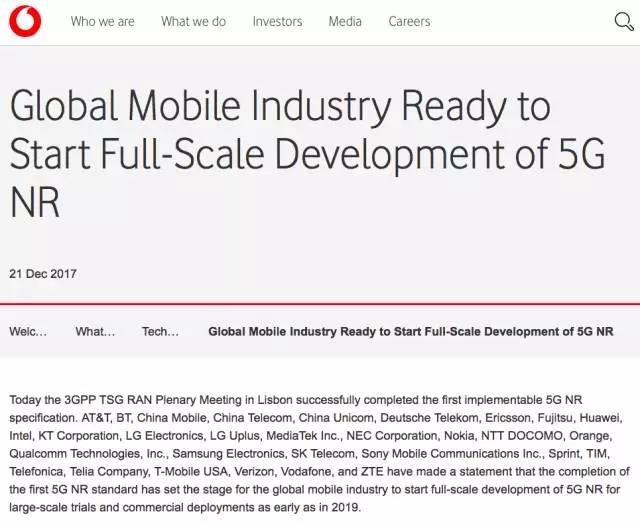Click the bold current-page breadcrumb title
The height and width of the screenshot is (522, 640).
click(x=411, y=331)
